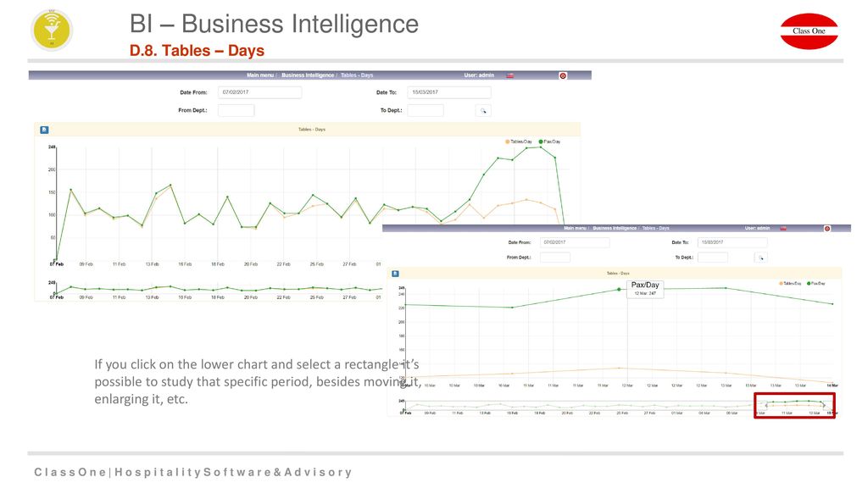Viewport: 868px width, 488px height.
Task: Toggle Pax/Day series in lower-right chart legend
Action: click(x=816, y=283)
